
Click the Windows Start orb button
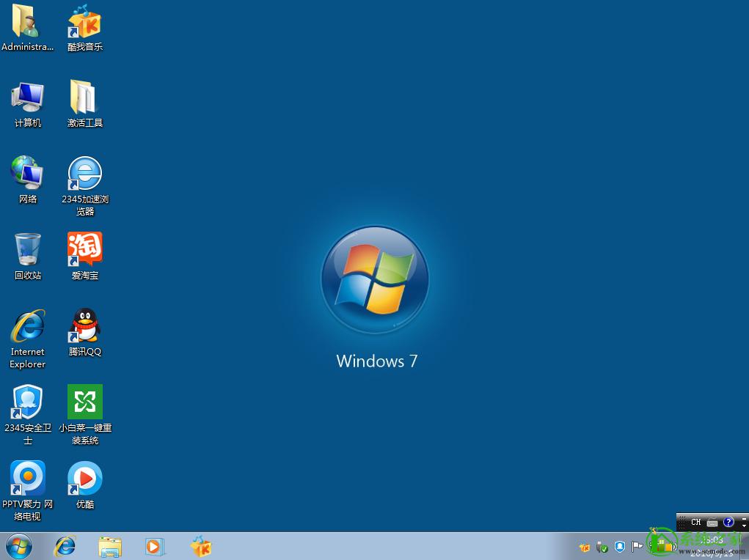point(18,546)
